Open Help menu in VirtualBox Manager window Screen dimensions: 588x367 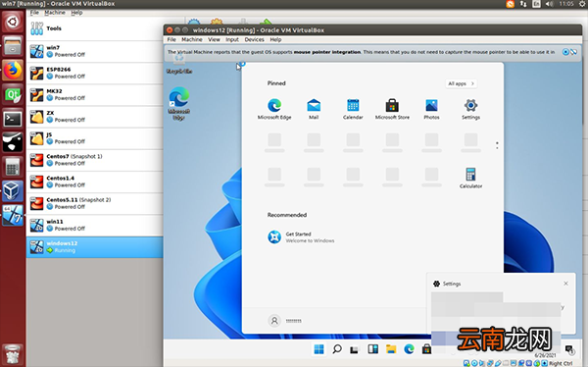point(76,13)
